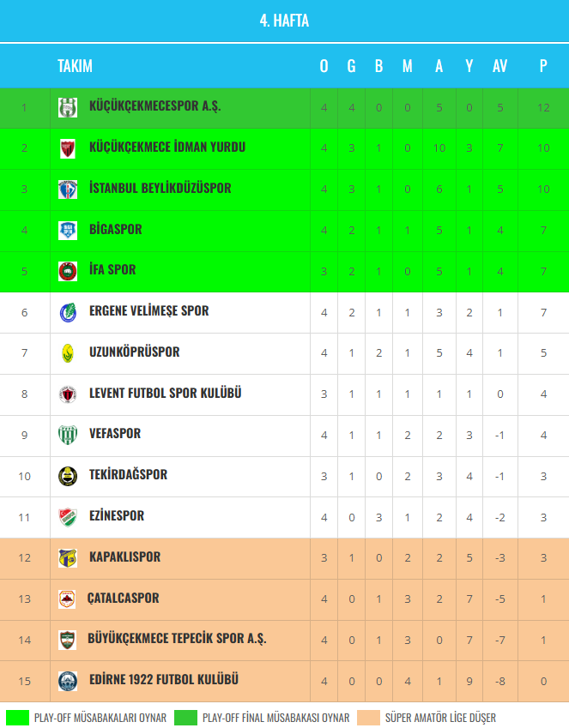This screenshot has height=728, width=569.
Task: Click the Edirne 1922 Futbol Kulübü emblem
Action: click(68, 681)
